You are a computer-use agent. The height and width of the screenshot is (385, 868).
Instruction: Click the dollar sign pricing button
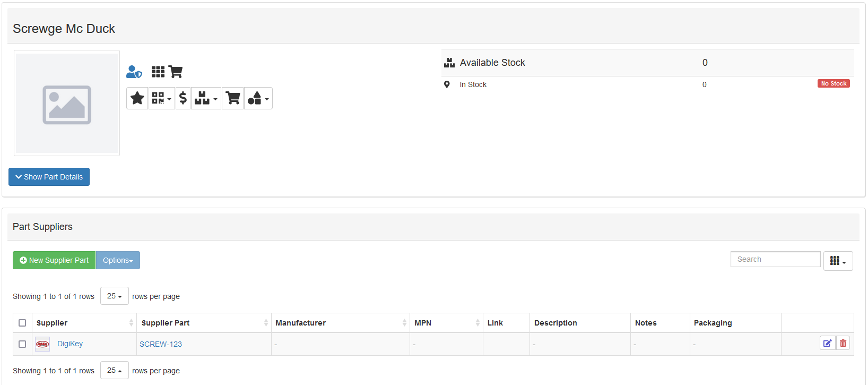pyautogui.click(x=183, y=98)
